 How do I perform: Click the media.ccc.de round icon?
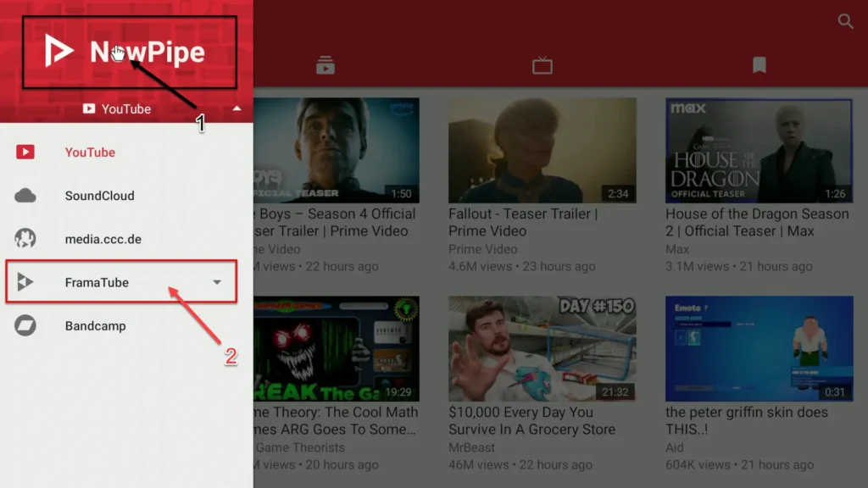25,239
